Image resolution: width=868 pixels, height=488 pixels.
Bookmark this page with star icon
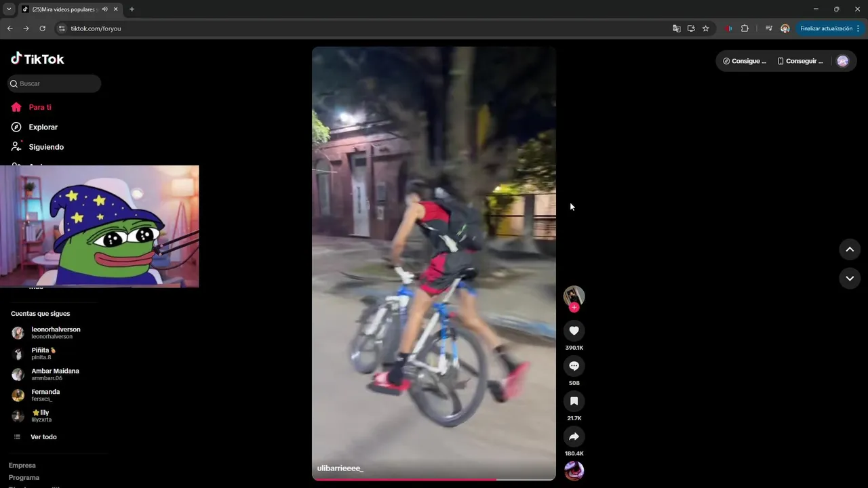click(x=706, y=28)
